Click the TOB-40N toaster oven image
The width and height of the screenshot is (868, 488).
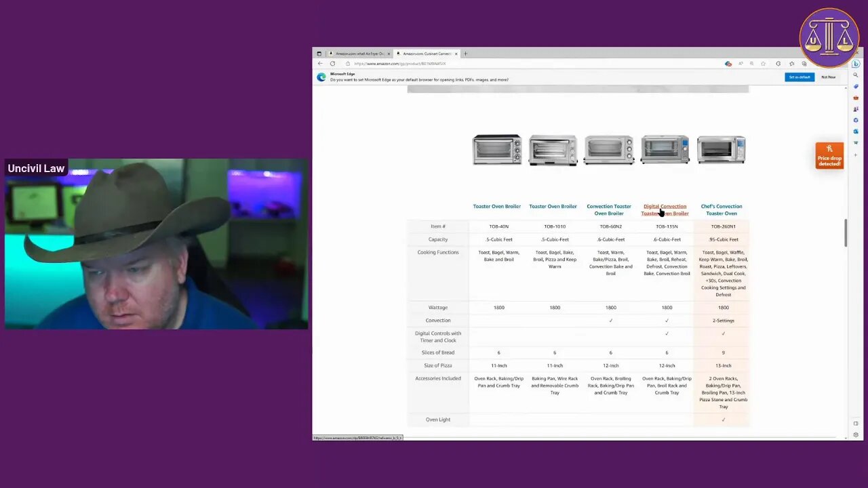click(497, 150)
